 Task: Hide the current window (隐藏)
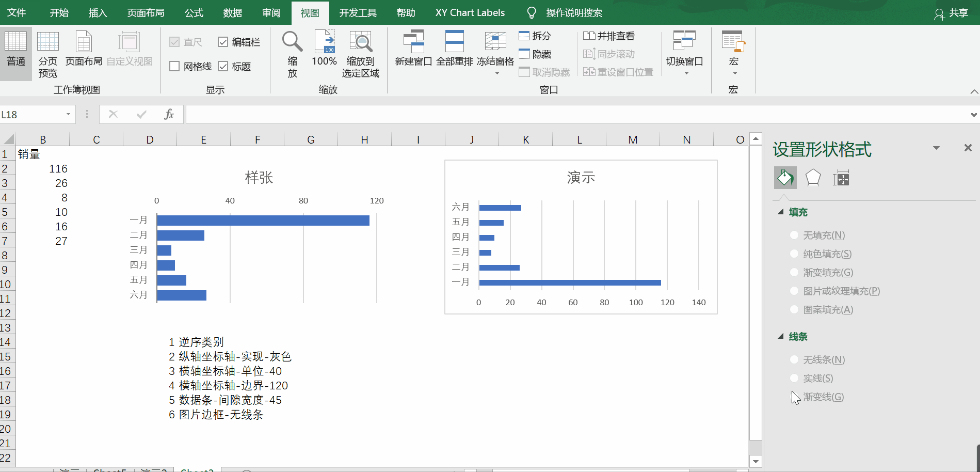535,54
